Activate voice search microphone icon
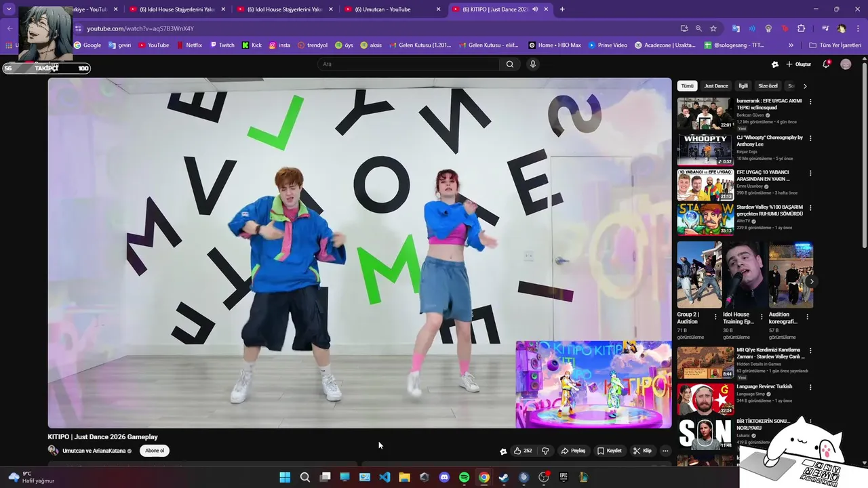Screen dimensions: 868x488 pos(533,64)
